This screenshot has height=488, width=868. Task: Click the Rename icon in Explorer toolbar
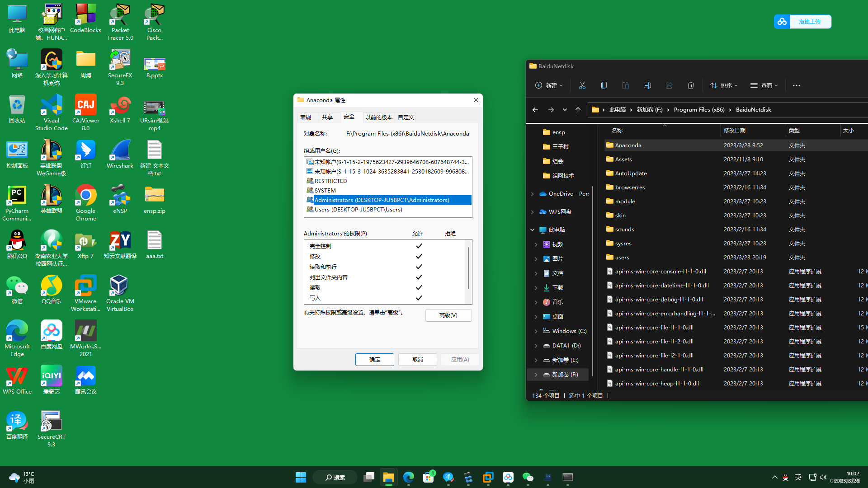[647, 85]
